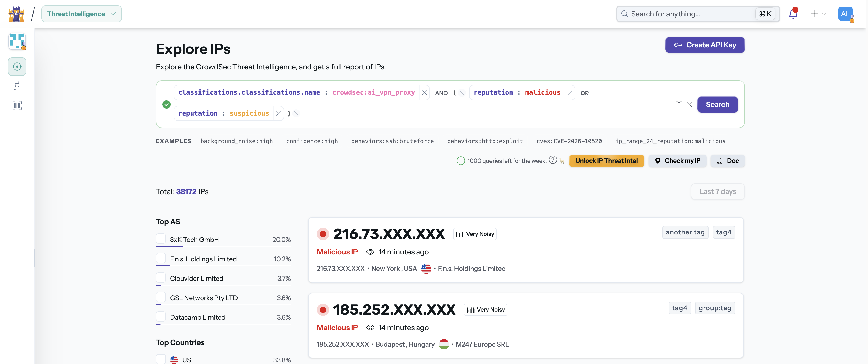Click the green query valid checkmark
The width and height of the screenshot is (868, 364).
click(166, 104)
